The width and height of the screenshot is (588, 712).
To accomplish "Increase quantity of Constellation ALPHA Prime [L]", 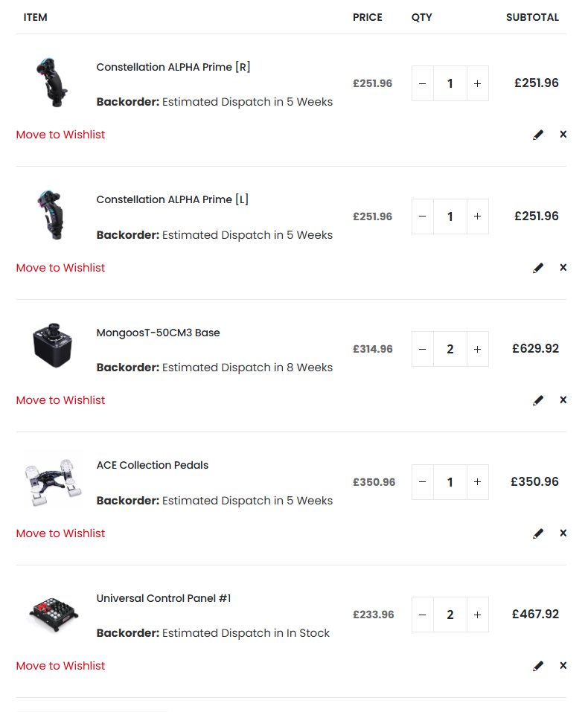I will point(477,217).
